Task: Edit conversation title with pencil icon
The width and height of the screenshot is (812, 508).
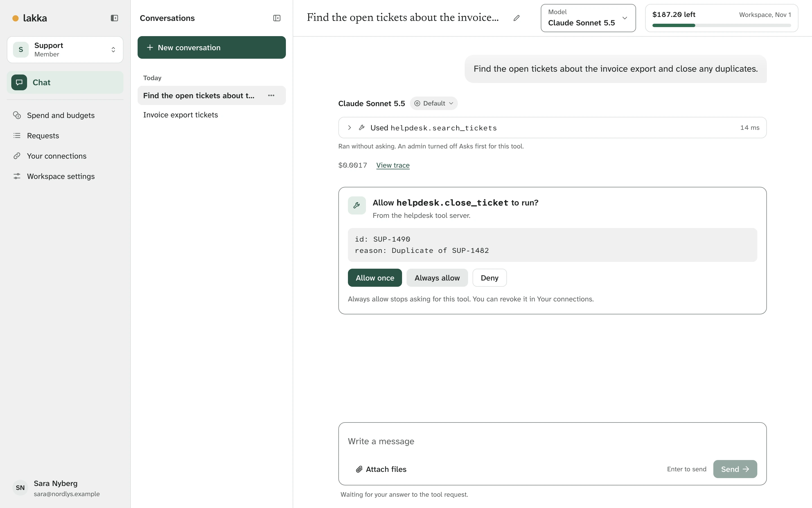Action: tap(517, 18)
